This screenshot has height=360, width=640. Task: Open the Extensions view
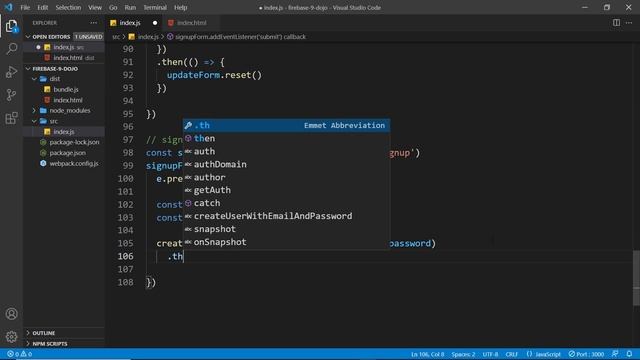[x=11, y=118]
